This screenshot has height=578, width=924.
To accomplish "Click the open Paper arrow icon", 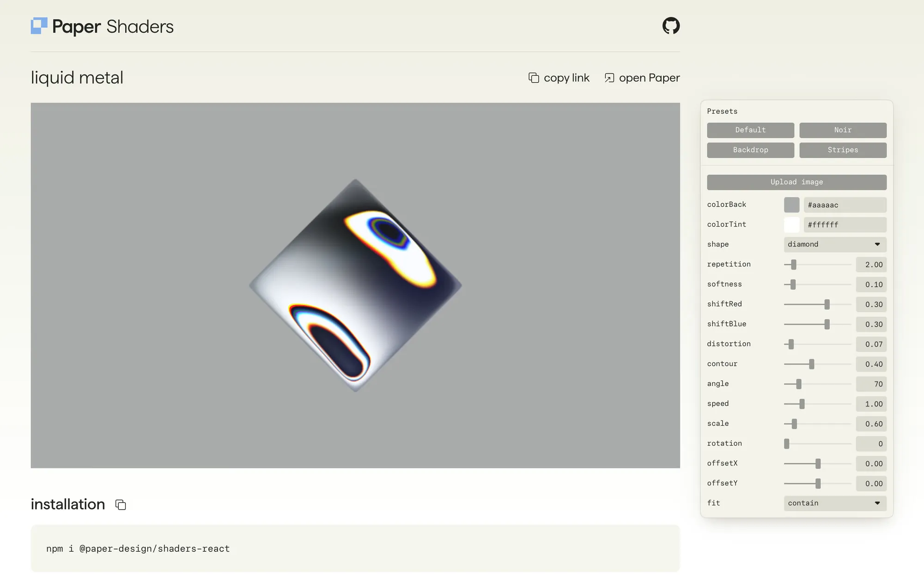I will point(609,78).
